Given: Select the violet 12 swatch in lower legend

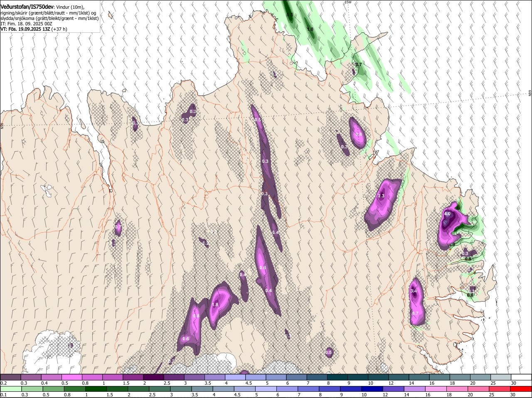Looking at the screenshot, I should pyautogui.click(x=393, y=389).
